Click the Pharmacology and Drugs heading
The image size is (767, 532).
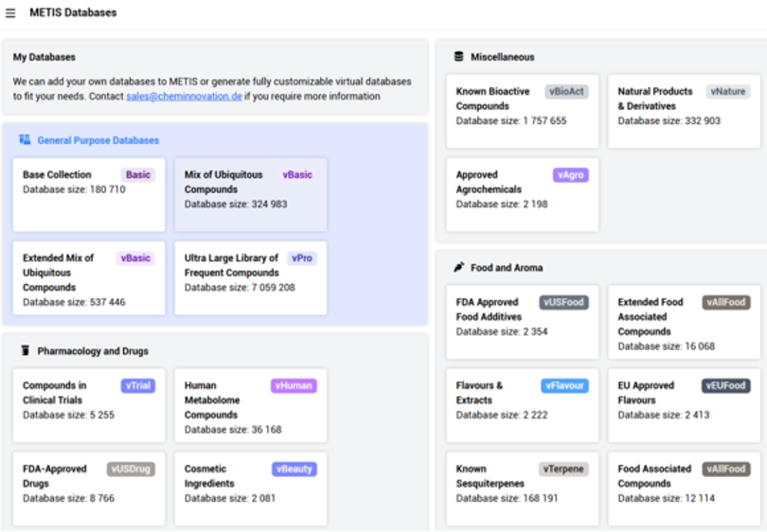93,351
